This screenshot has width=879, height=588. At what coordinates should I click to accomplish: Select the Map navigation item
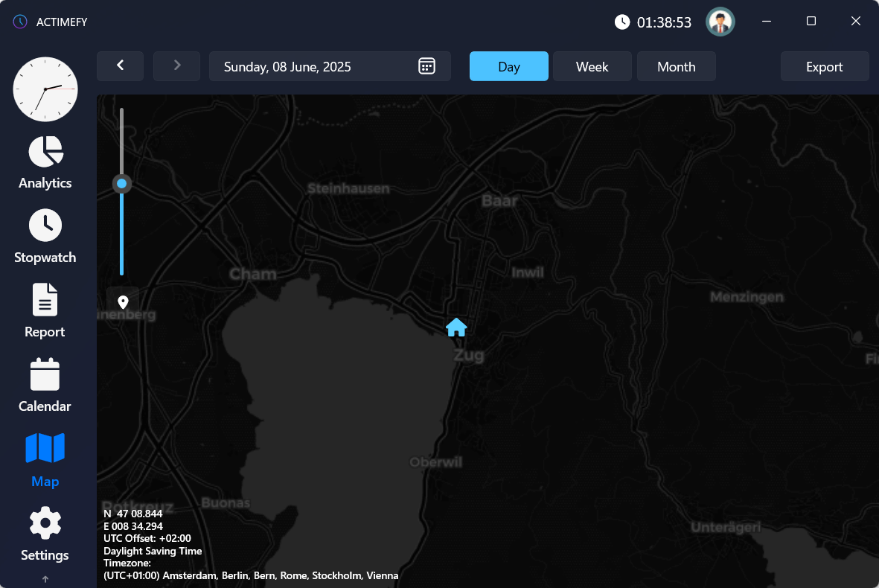(45, 460)
